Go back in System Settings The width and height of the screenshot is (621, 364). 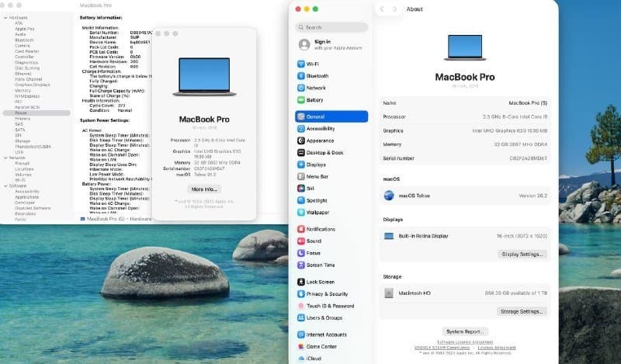click(x=382, y=9)
